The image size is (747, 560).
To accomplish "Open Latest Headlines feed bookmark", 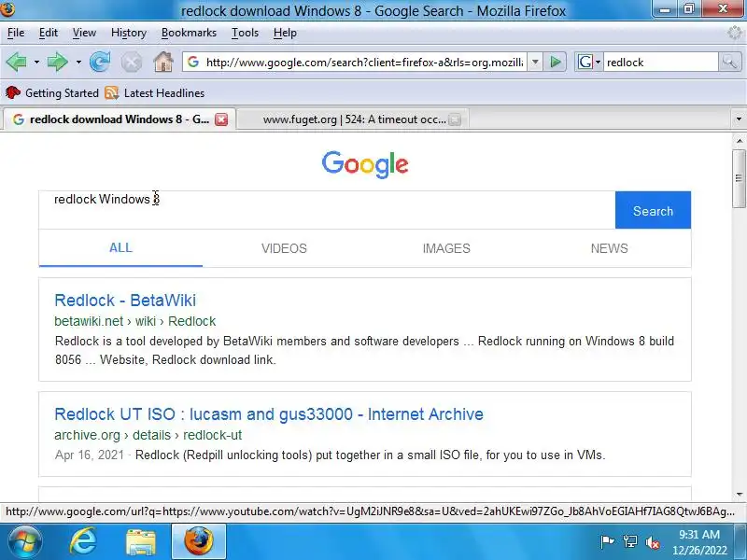I will (155, 92).
